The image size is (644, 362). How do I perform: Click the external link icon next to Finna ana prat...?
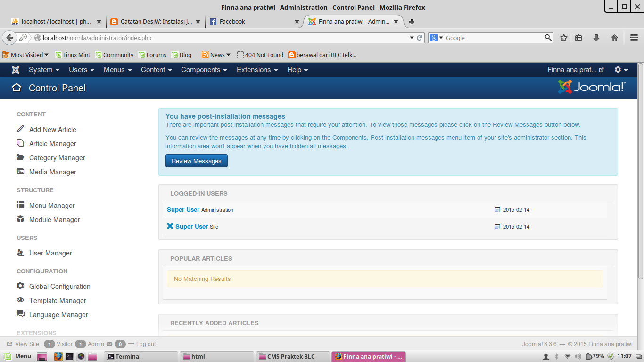(x=601, y=70)
